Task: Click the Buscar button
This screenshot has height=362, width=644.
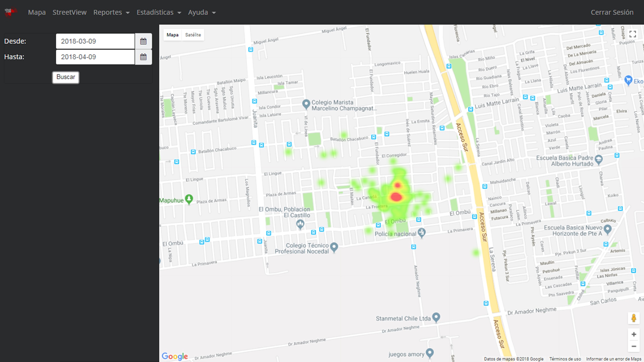Action: click(x=65, y=77)
